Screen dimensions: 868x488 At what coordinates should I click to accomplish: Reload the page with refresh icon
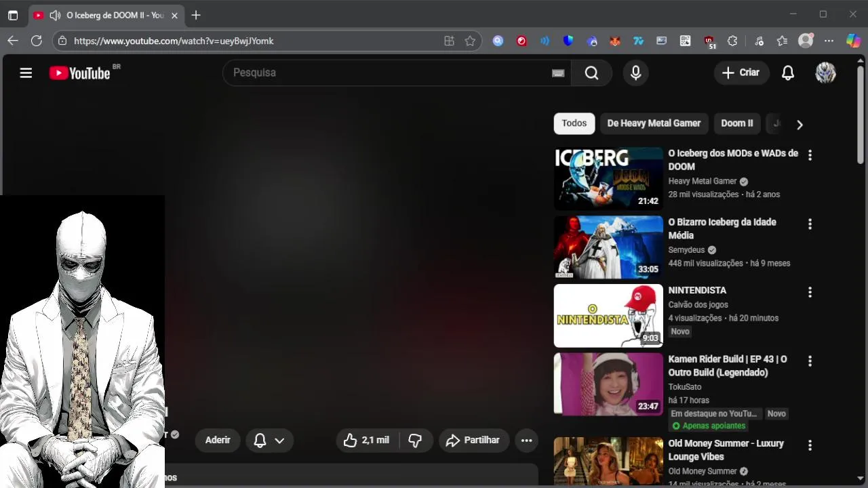(37, 41)
